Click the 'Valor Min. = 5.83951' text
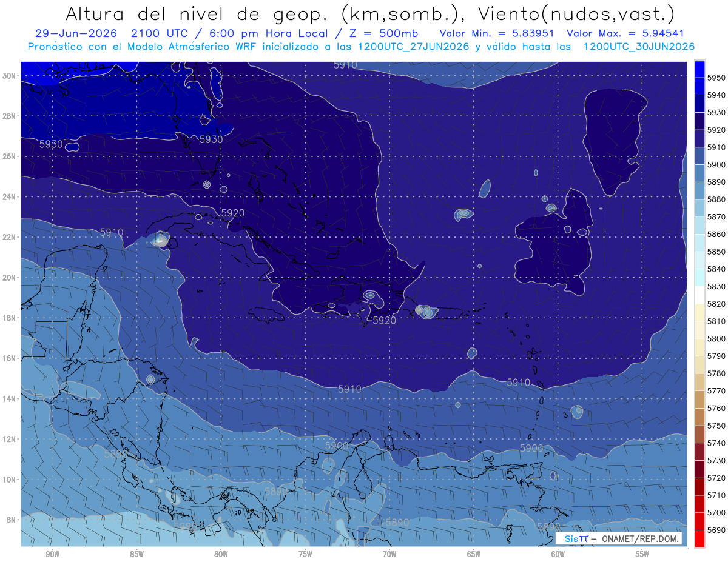The width and height of the screenshot is (728, 562). [x=496, y=33]
